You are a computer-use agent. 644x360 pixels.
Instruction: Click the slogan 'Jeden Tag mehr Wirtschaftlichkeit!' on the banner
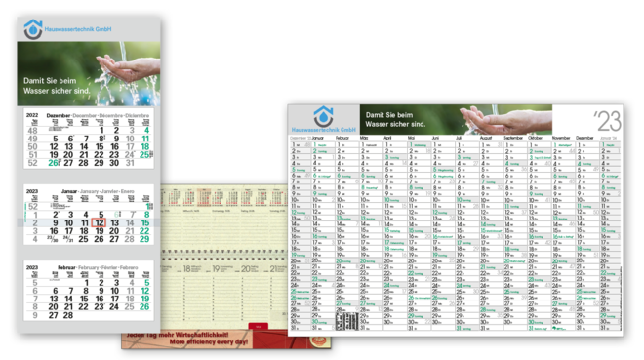[178, 335]
